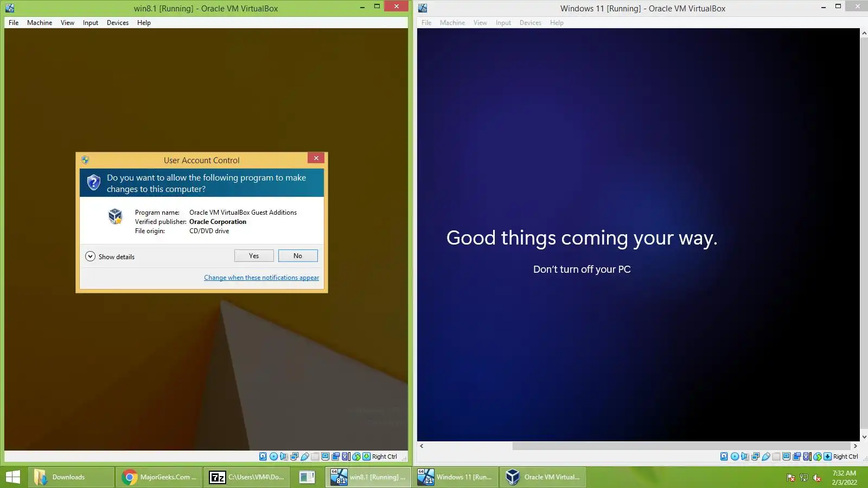Open Downloads folder from taskbar
The height and width of the screenshot is (488, 868).
(x=71, y=477)
